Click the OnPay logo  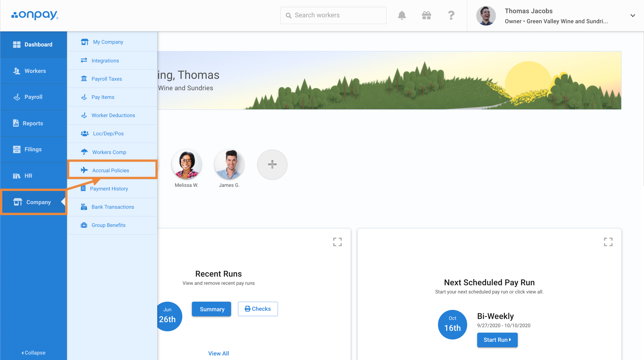[x=35, y=15]
